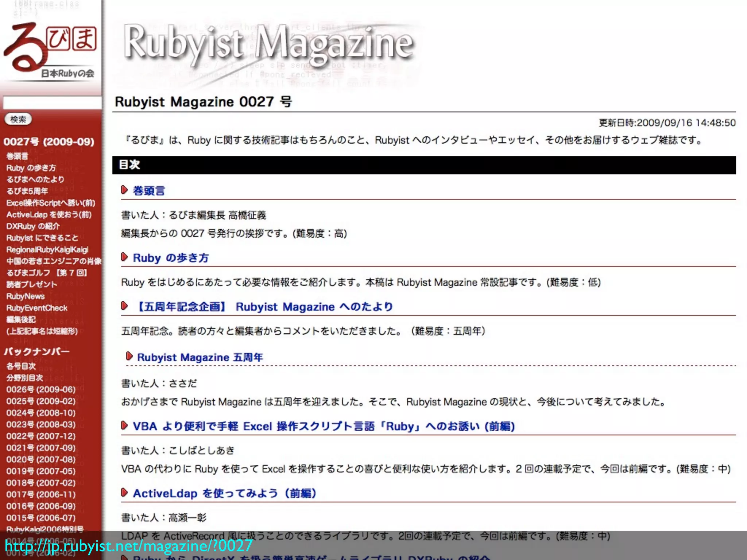
Task: Click the バックナンバー sidebar heading
Action: (36, 351)
